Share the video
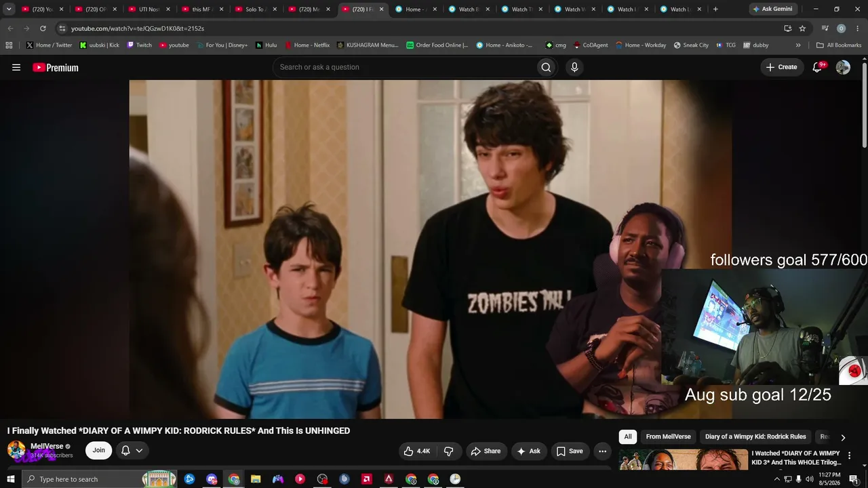 point(486,451)
